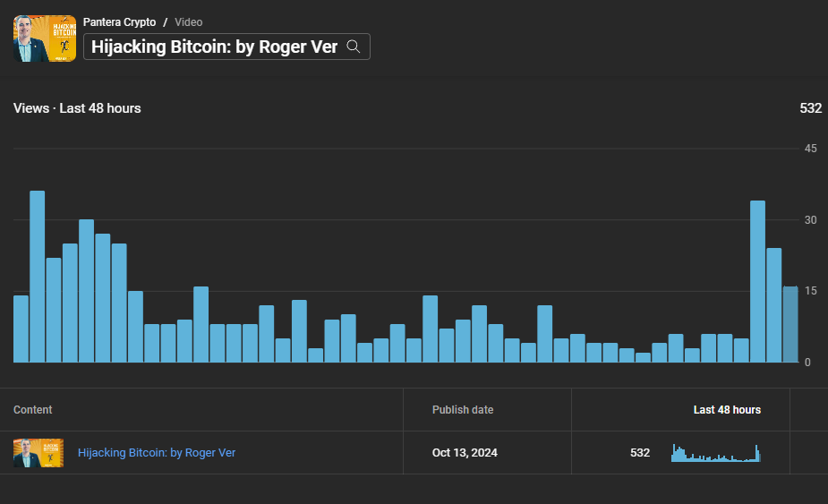Click the video thumbnail in the header
The image size is (828, 504).
[x=45, y=38]
